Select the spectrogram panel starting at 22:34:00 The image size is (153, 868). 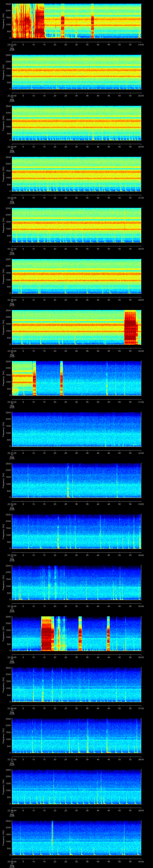pos(77,583)
